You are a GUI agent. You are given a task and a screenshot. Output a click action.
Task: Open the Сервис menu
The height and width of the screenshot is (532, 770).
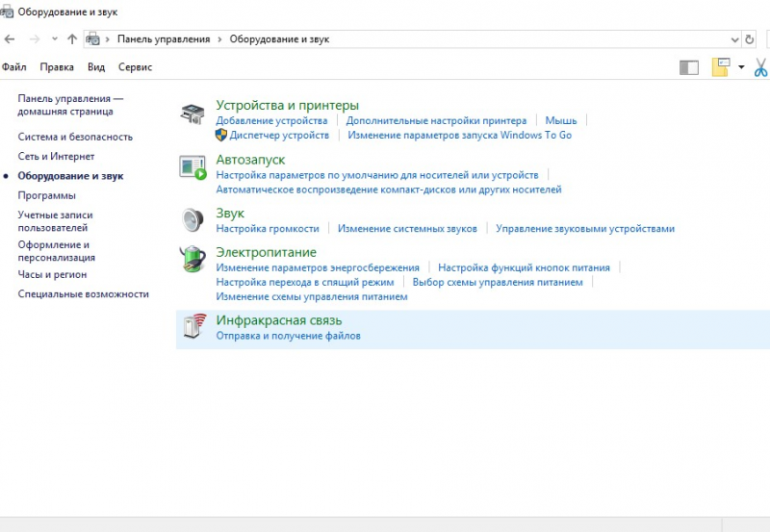(x=135, y=67)
